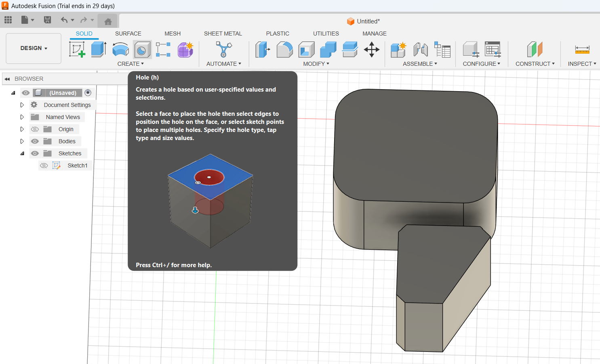Select the Joint tool
The width and height of the screenshot is (600, 364).
point(421,50)
